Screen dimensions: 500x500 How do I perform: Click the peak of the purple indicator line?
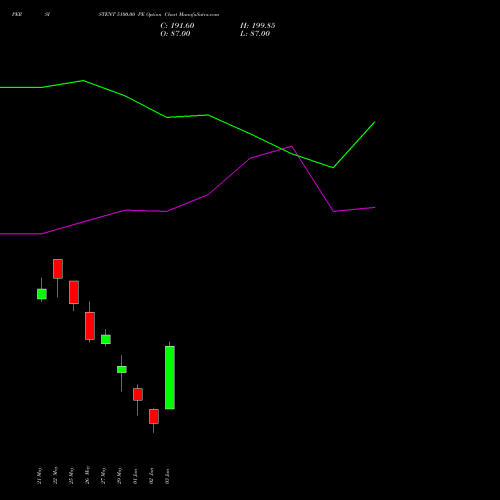pyautogui.click(x=292, y=146)
